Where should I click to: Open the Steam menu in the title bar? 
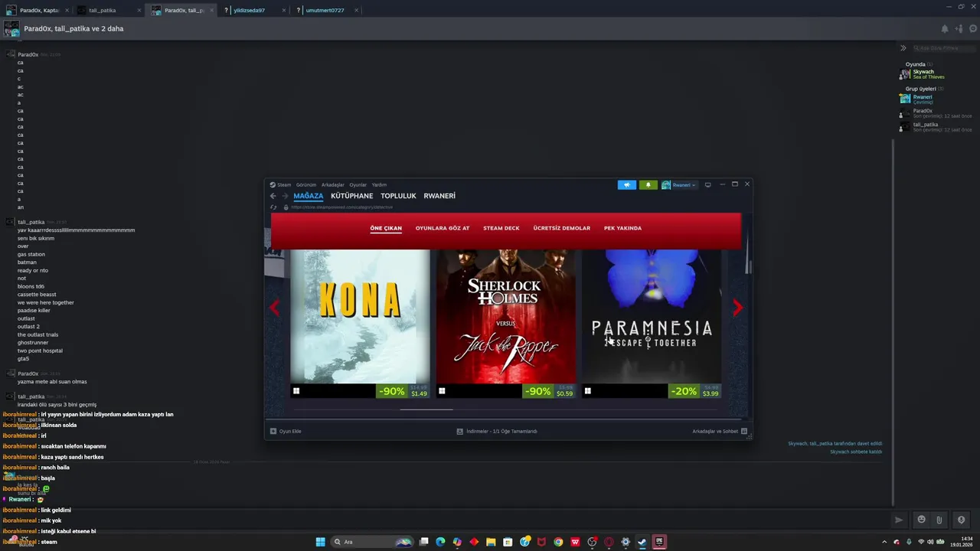click(x=280, y=184)
